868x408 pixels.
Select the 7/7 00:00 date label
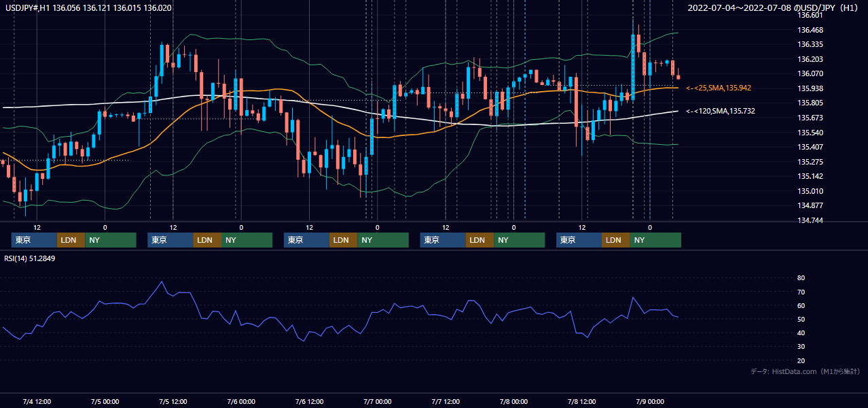coord(377,401)
